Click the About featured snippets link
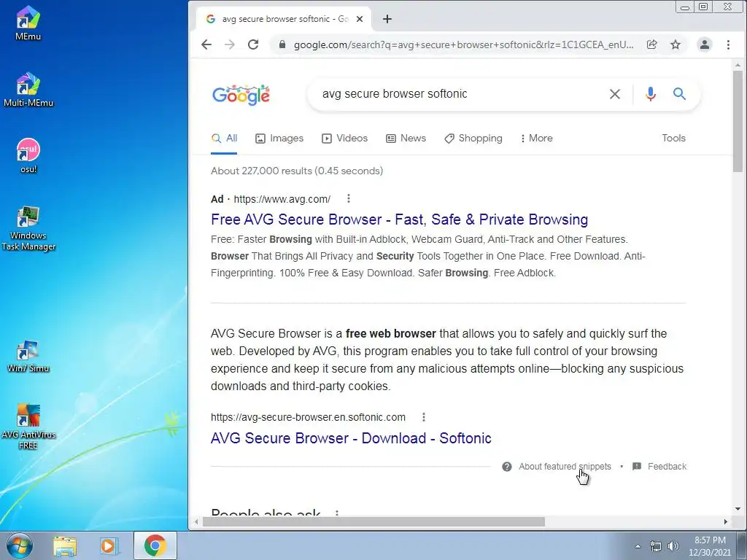Screen dimensions: 747x560 [x=565, y=467]
